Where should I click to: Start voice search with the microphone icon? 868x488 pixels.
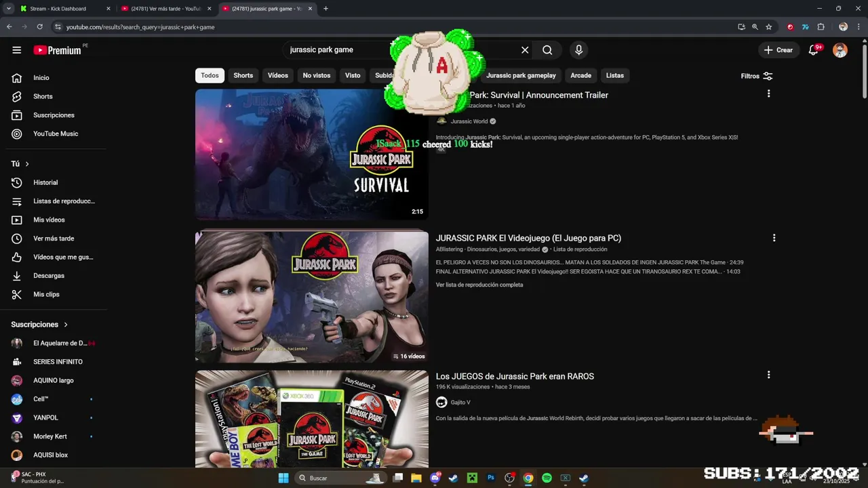coord(578,49)
